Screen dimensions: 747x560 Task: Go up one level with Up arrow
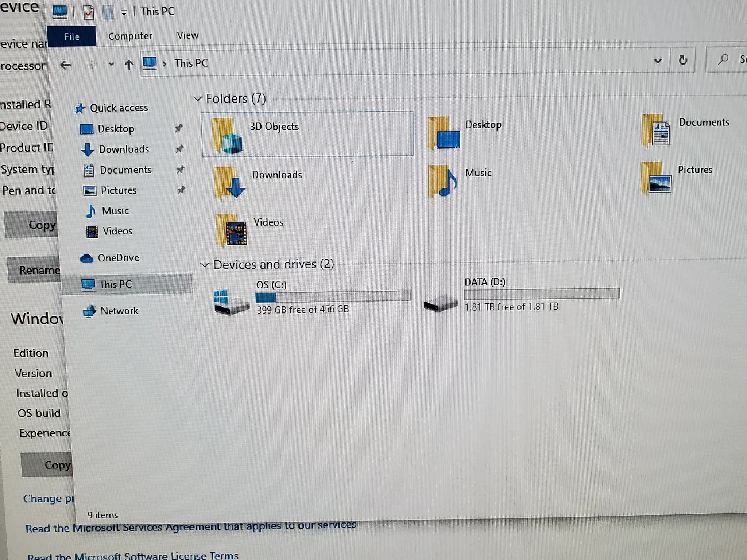tap(129, 65)
